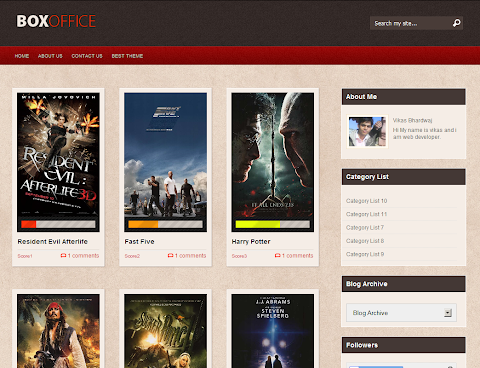
Task: Click the search magnifier icon
Action: 456,23
